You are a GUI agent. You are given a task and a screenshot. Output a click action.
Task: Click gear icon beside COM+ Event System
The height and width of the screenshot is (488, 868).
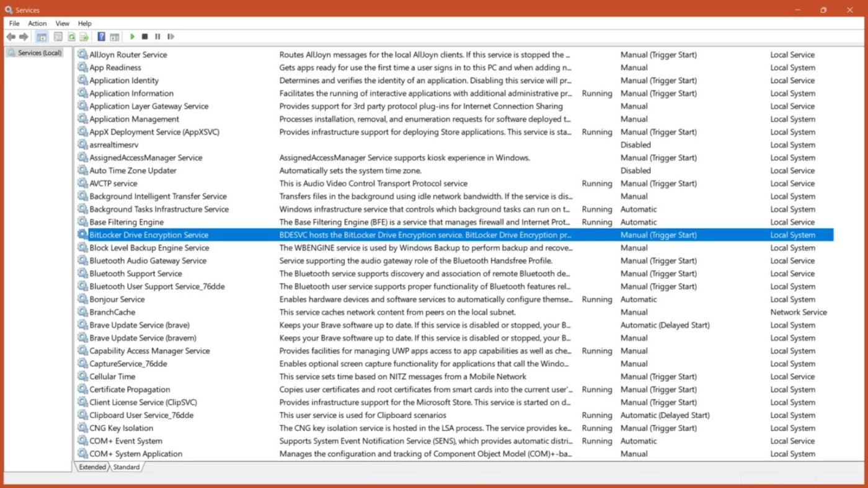(x=82, y=441)
